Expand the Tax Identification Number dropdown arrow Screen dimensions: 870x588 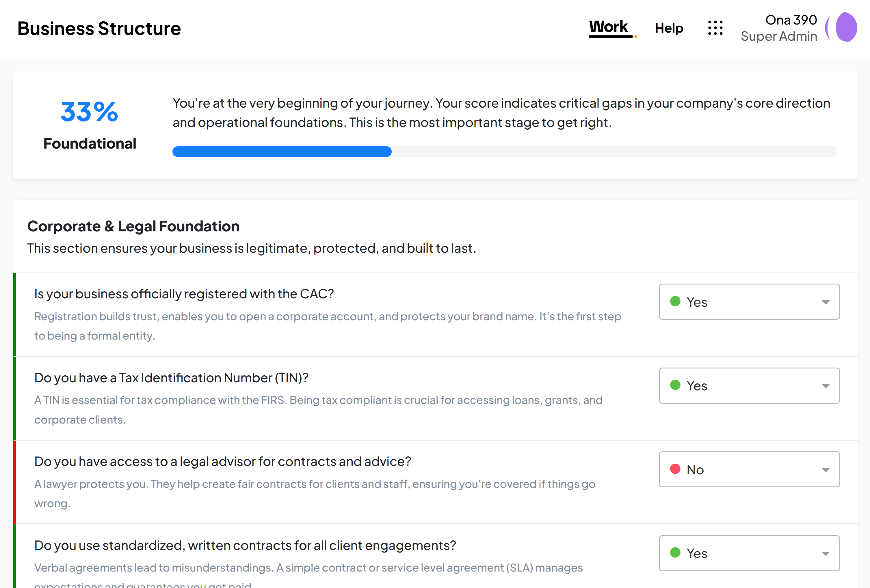click(x=826, y=386)
